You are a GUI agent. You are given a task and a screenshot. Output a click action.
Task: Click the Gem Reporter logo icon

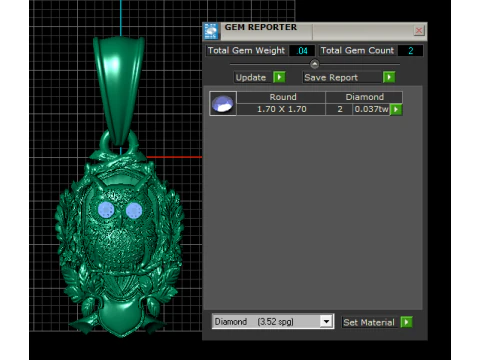click(211, 32)
